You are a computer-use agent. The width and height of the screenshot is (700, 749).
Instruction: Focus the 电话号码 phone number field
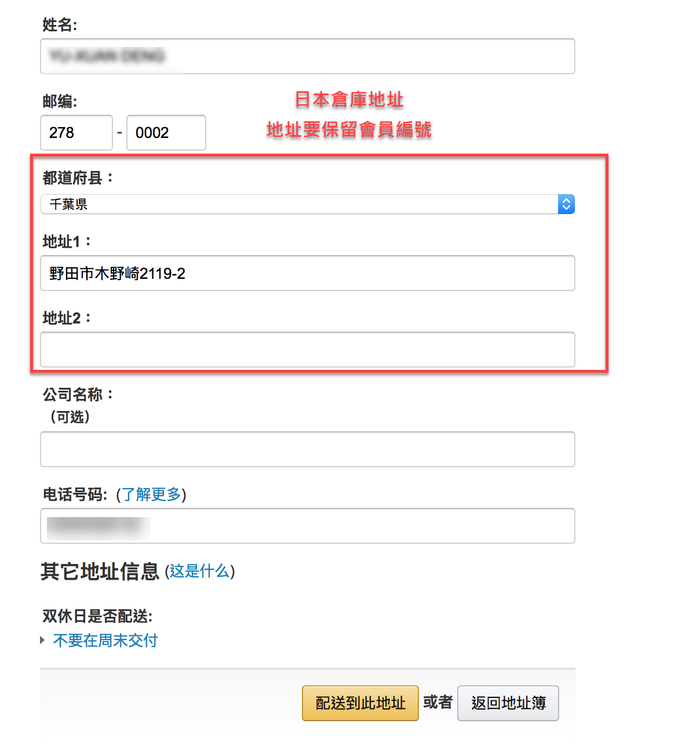tap(307, 526)
